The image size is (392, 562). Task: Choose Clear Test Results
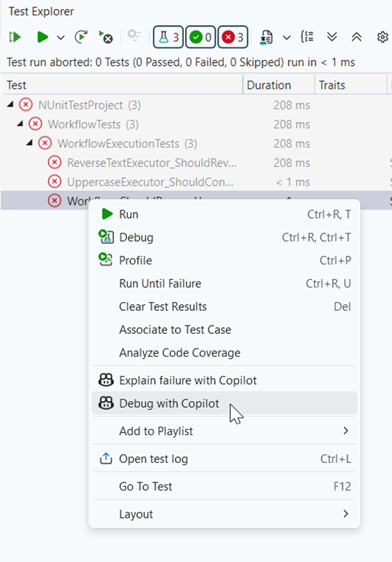pos(224,306)
